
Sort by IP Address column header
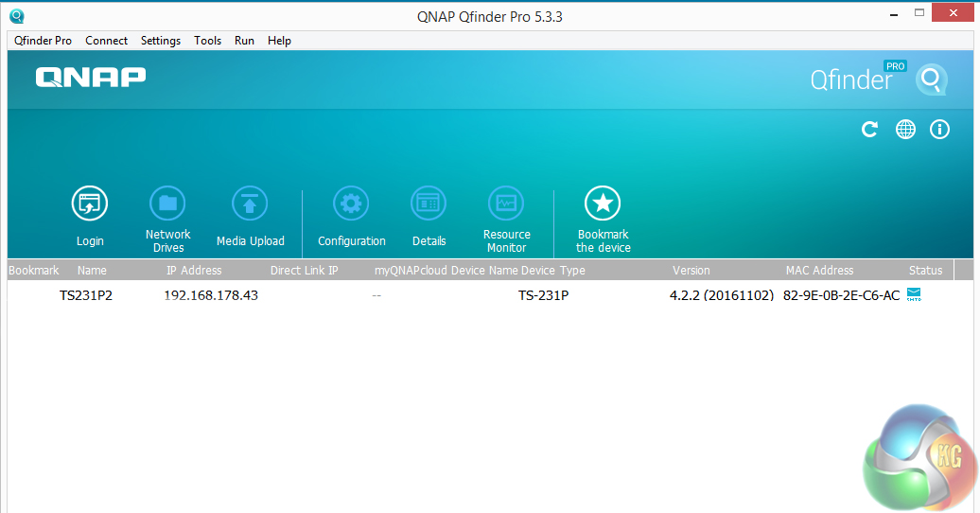coord(194,271)
